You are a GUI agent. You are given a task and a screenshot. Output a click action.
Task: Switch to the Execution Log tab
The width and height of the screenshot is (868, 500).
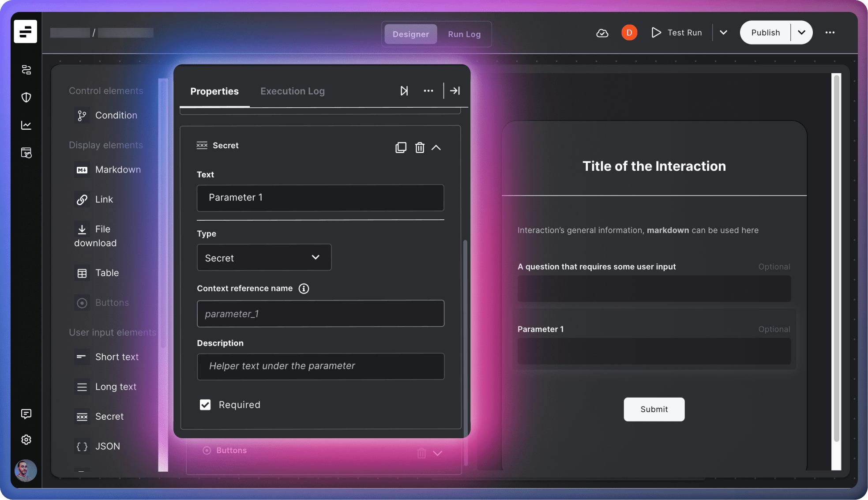(x=292, y=91)
